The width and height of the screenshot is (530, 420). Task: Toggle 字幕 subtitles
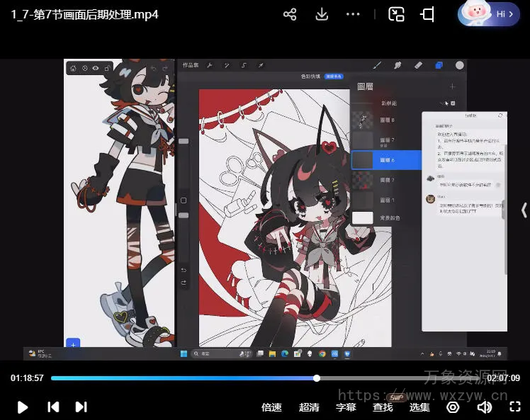click(346, 407)
